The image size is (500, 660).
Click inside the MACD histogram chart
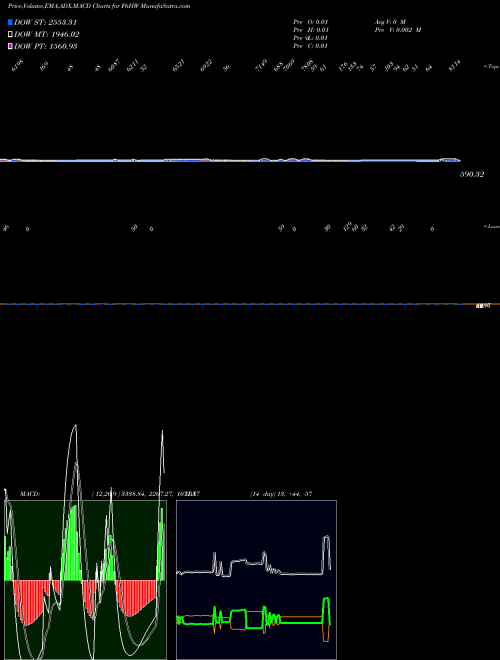point(85,580)
